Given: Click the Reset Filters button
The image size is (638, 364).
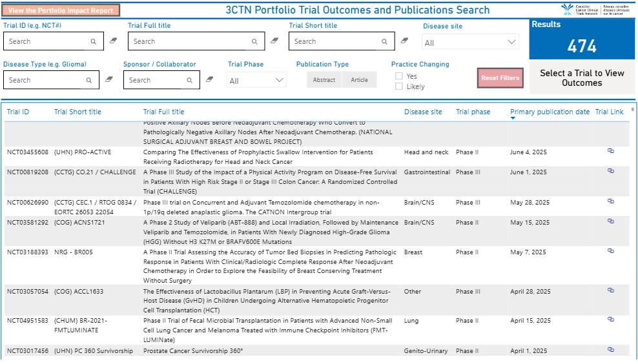Looking at the screenshot, I should click(x=500, y=78).
